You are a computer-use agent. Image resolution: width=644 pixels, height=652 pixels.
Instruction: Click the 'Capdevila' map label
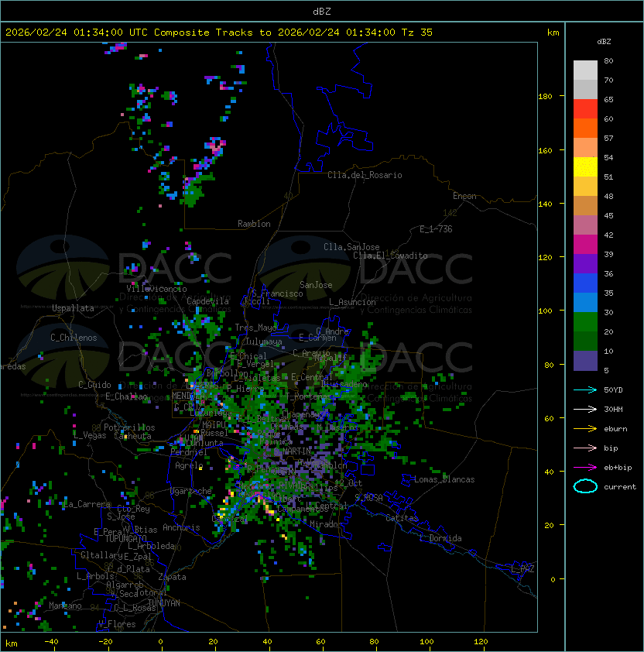[x=207, y=301]
